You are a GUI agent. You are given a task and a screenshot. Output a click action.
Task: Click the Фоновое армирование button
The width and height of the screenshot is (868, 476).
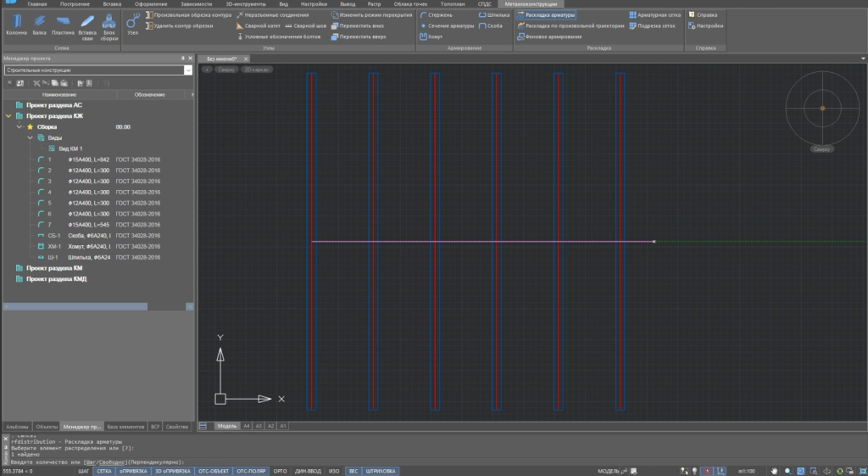click(x=549, y=36)
